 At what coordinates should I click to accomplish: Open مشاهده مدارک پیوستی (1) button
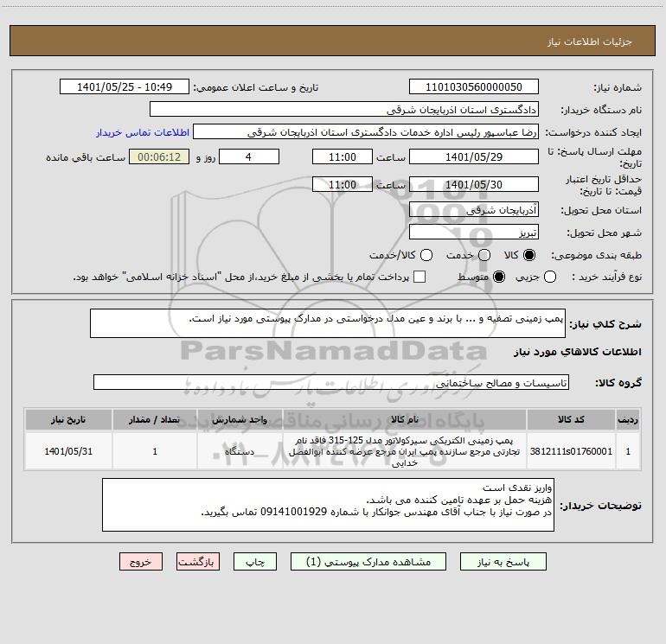point(368,562)
